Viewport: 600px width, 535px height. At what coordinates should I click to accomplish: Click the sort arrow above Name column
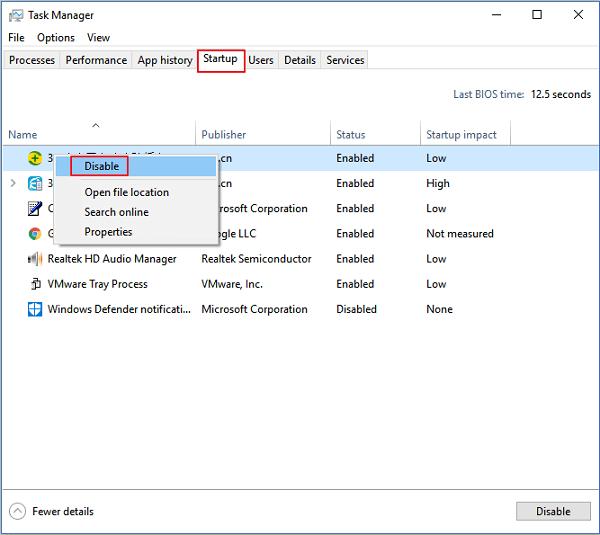96,126
